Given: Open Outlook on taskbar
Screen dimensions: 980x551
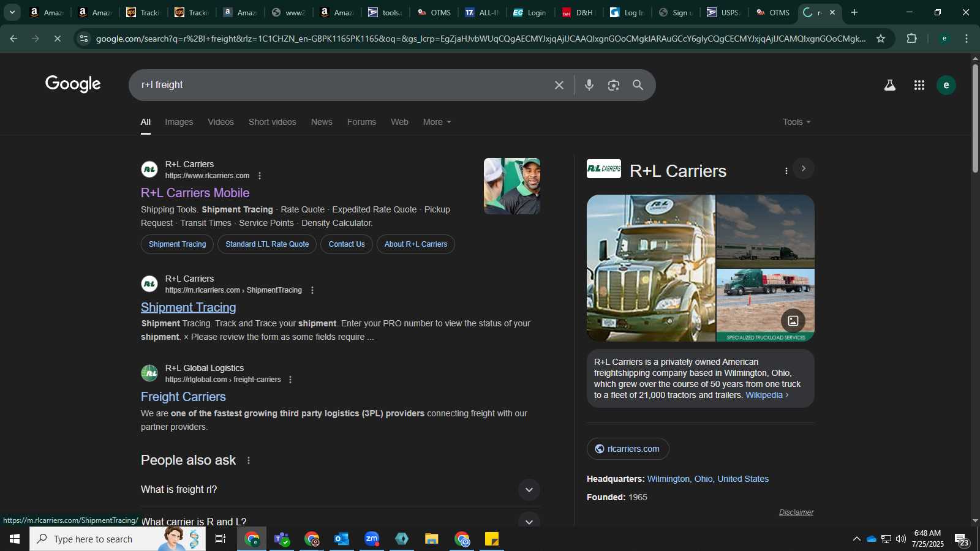Looking at the screenshot, I should tap(342, 539).
